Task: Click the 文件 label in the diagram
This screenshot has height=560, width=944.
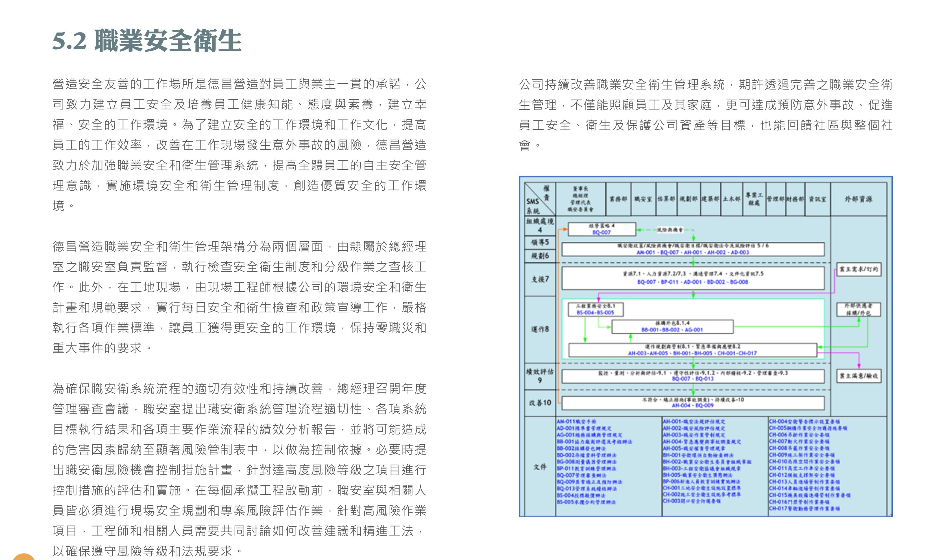Action: pos(540,467)
